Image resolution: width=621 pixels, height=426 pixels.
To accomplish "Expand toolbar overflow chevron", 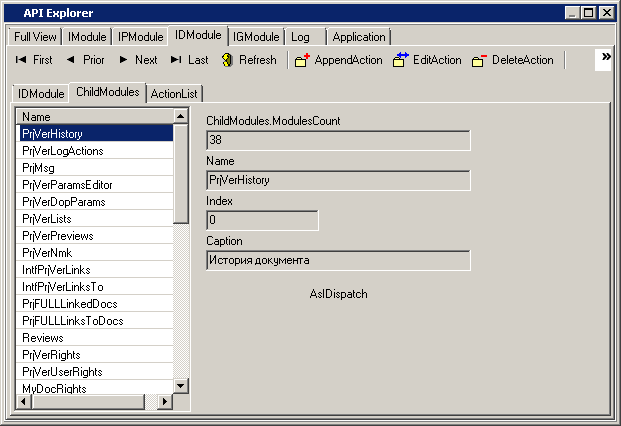I will click(x=605, y=58).
